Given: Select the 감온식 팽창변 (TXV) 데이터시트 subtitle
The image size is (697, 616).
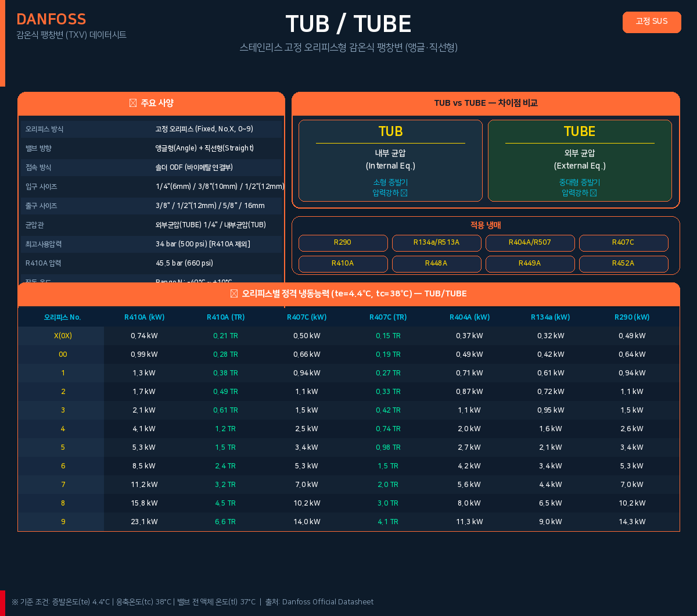Looking at the screenshot, I should (x=71, y=35).
